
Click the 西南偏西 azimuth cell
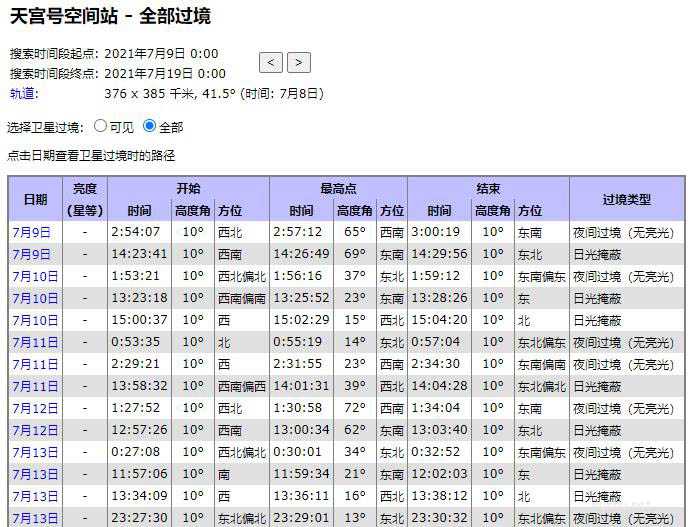(241, 386)
